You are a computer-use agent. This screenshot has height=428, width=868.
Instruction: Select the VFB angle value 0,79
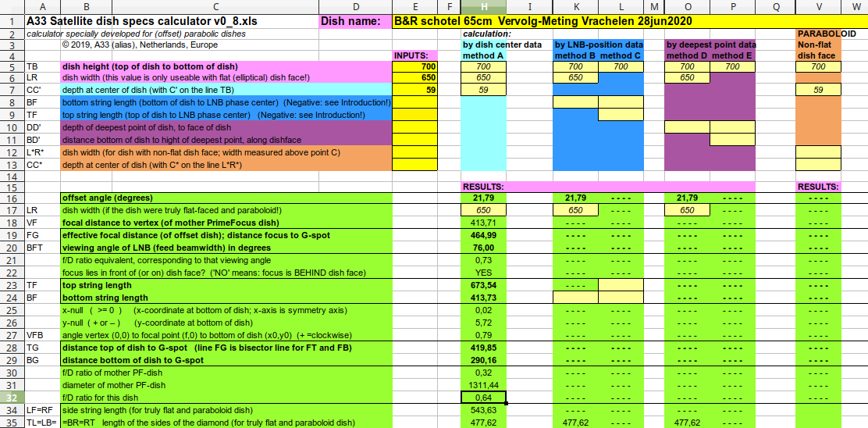[x=484, y=335]
